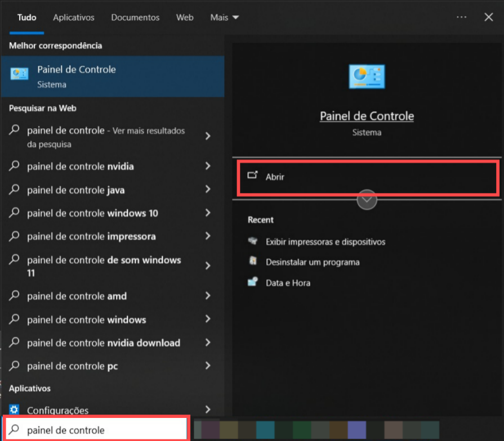The image size is (504, 441).
Task: Expand more actions with round chevron button
Action: coord(367,199)
